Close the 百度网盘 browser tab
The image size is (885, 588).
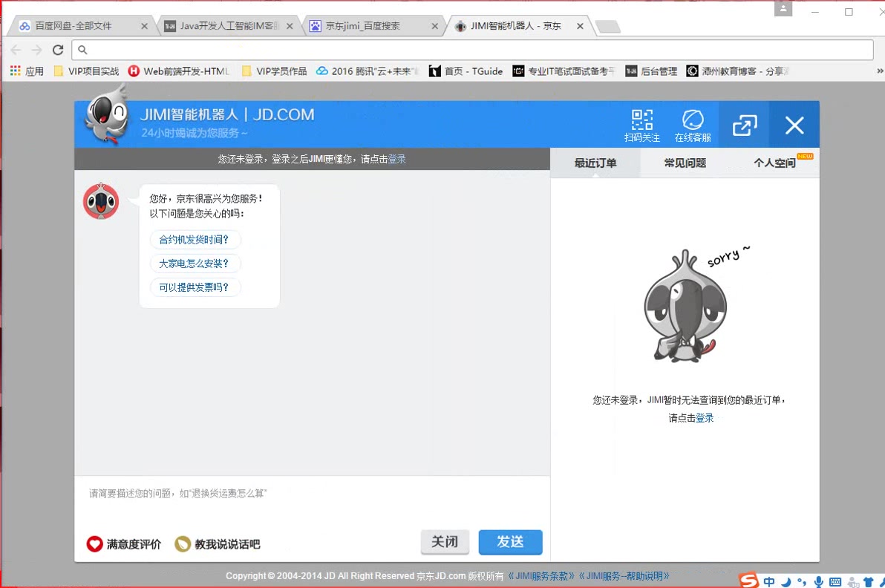click(144, 26)
